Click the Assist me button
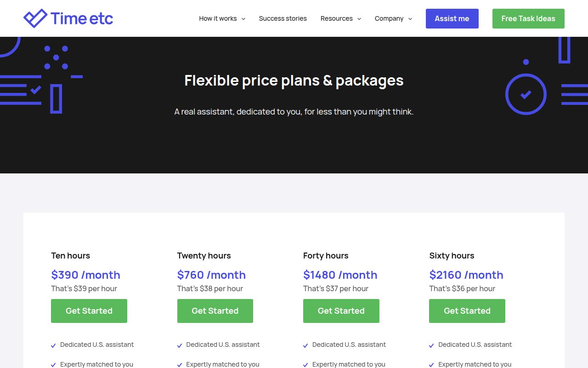The height and width of the screenshot is (368, 588). 452,18
